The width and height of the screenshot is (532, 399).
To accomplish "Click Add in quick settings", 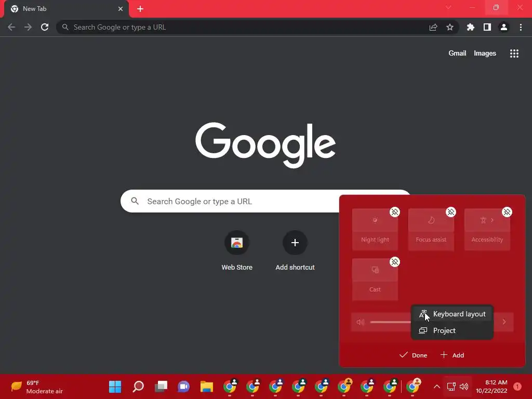I will pos(452,355).
